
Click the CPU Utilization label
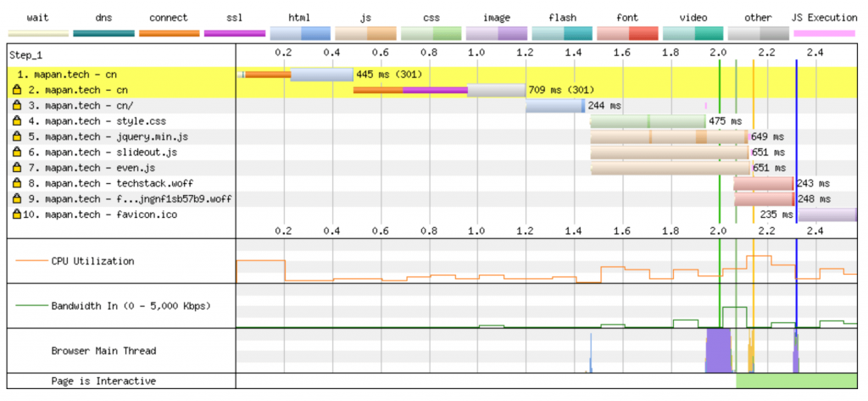[92, 261]
